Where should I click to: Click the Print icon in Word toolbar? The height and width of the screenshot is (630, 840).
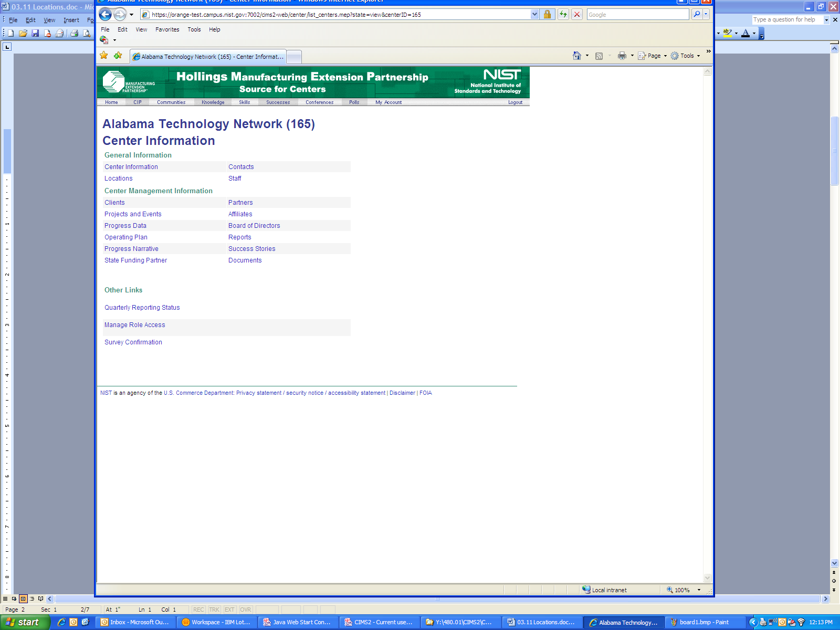tap(74, 33)
